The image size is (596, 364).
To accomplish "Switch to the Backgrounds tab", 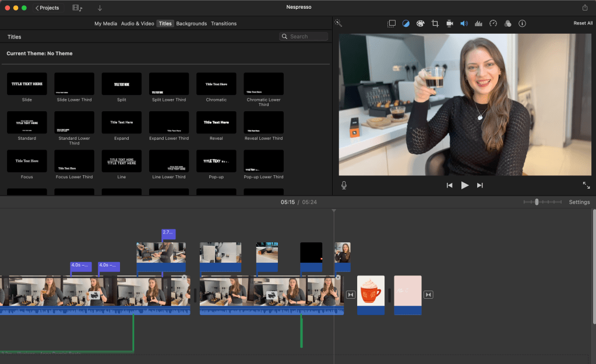I will point(192,23).
